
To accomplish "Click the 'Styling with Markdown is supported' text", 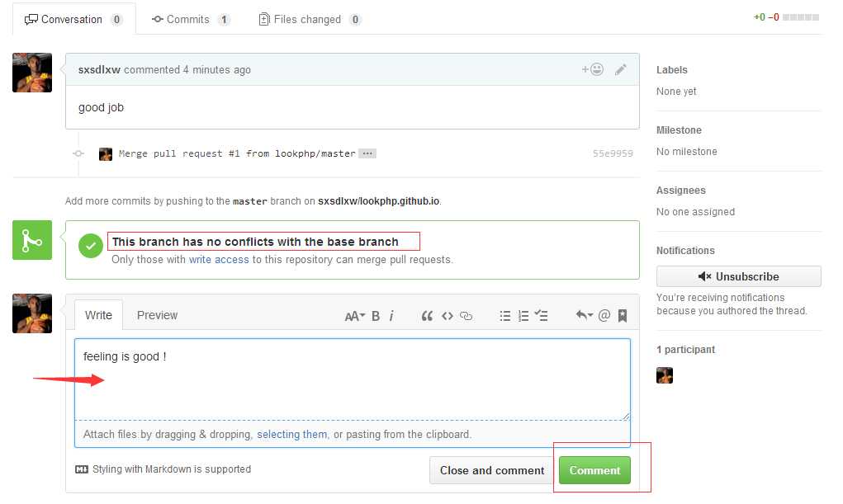I will (x=172, y=469).
